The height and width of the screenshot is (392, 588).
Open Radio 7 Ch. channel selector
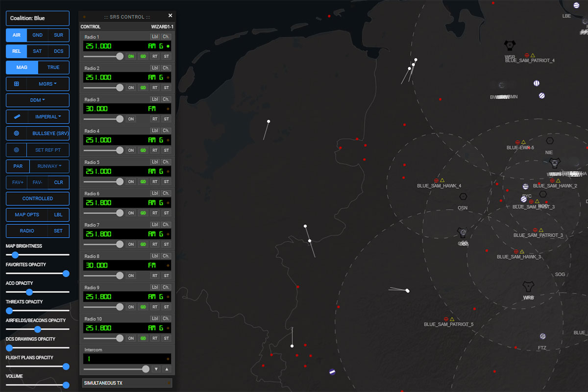(167, 225)
